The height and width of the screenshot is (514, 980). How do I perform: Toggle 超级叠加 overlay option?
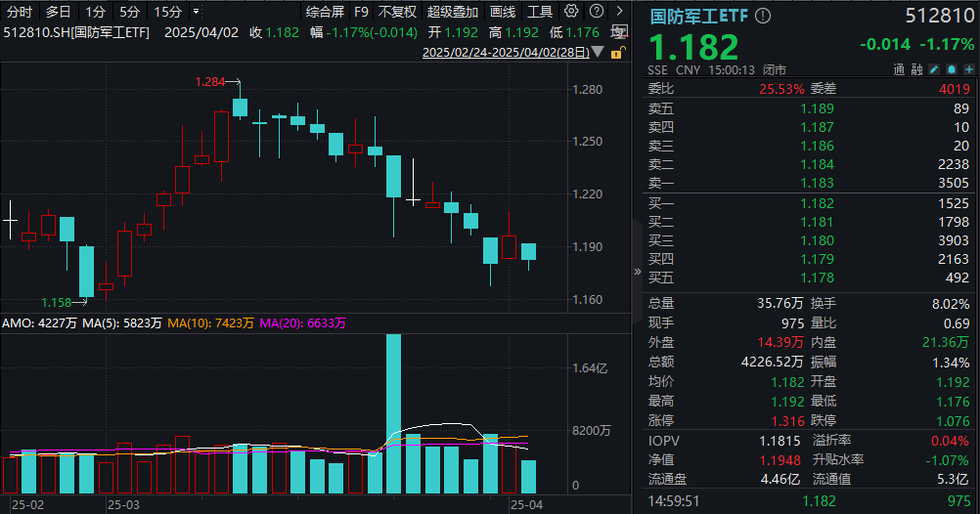click(x=453, y=12)
